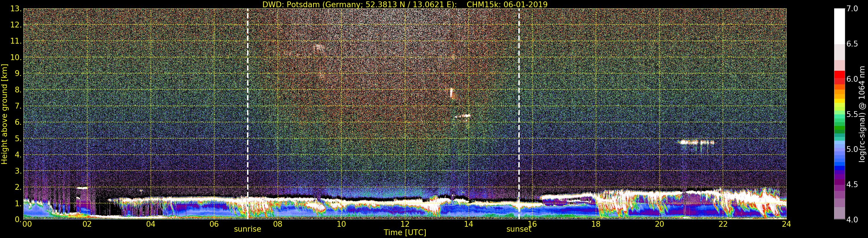
Task: Click the 'Time [UTC]' axis label
Action: 405,233
